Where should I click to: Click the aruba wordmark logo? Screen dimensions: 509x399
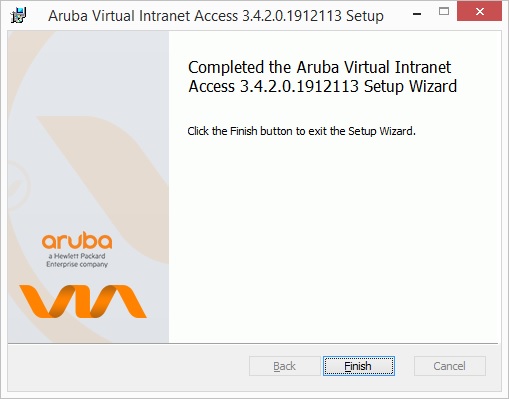[77, 240]
